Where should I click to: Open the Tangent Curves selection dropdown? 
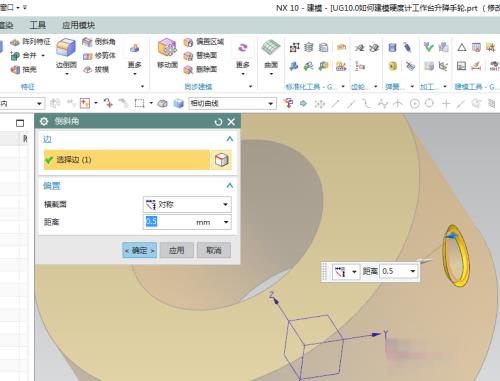pos(233,104)
